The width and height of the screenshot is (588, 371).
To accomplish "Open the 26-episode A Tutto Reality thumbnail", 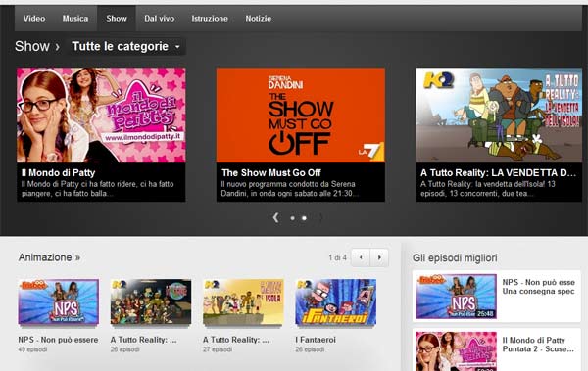I will [151, 301].
